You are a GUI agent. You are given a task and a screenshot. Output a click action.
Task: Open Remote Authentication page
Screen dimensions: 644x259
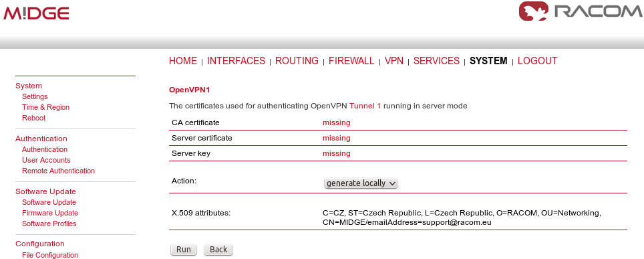coord(58,171)
